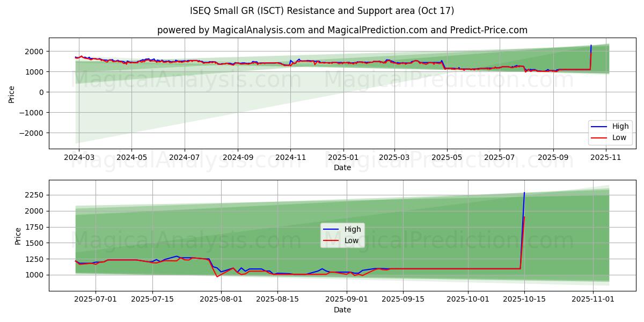Click the Date x-axis label under top chart
This screenshot has height=322, width=644.
342,167
